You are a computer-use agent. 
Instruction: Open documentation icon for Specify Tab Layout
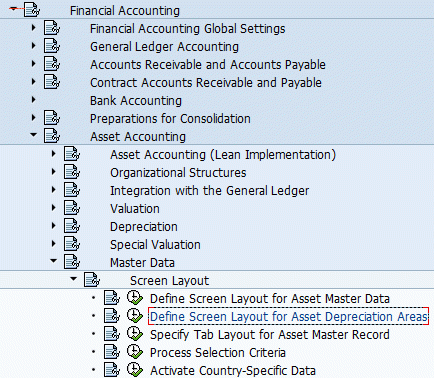point(112,334)
